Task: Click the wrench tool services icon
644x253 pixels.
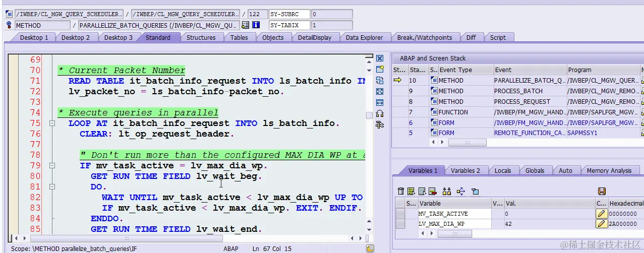Action: click(380, 125)
